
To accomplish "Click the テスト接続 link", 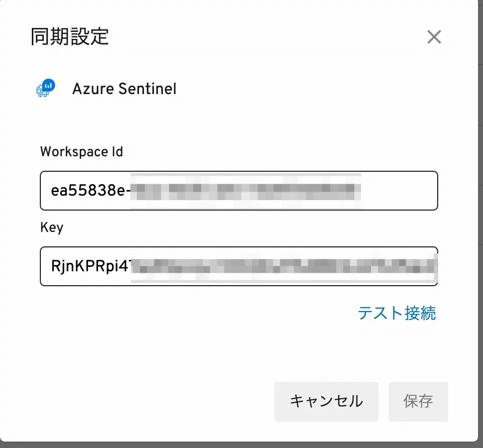I will point(396,313).
